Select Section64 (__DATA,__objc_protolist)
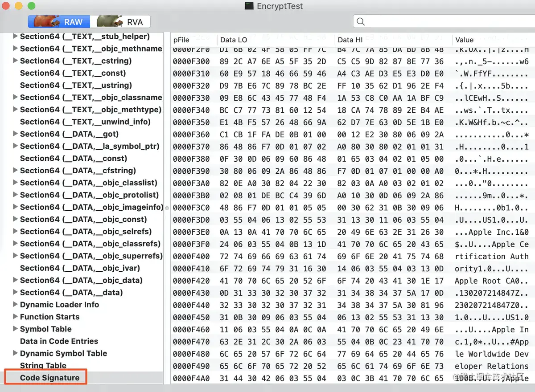 tap(89, 195)
